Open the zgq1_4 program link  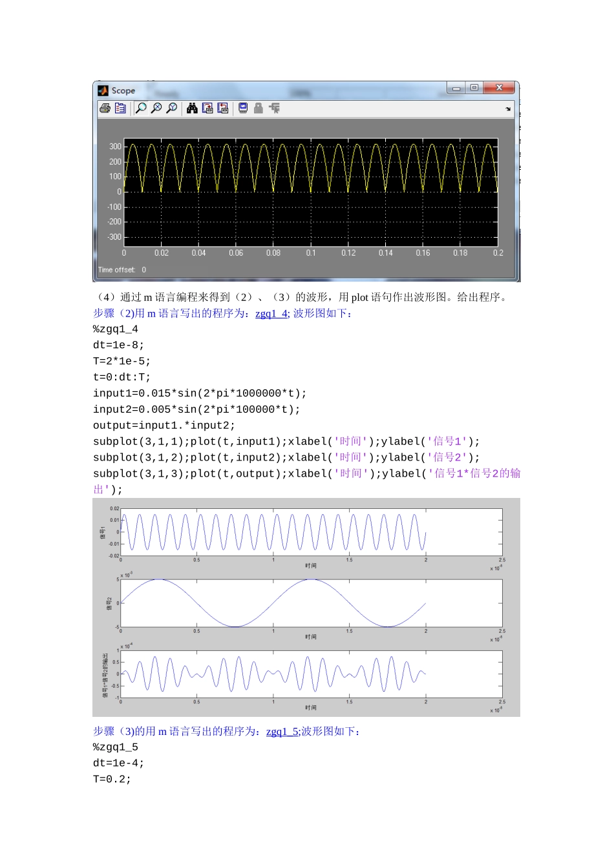point(271,314)
